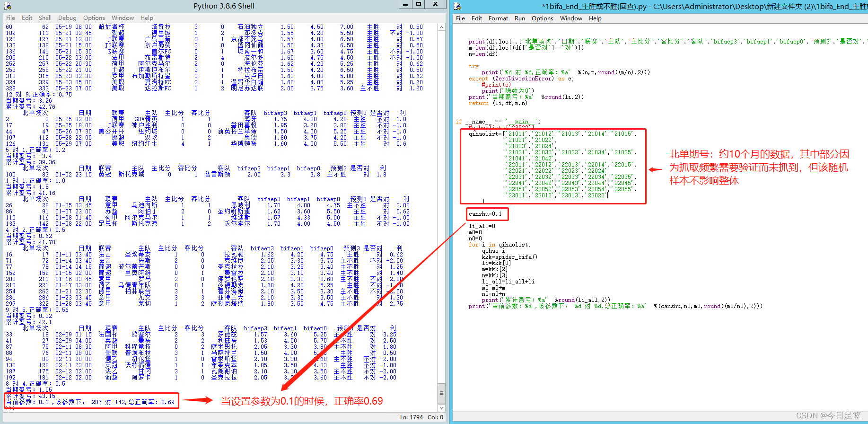Open the Format menu in editor
868x424 pixels.
coord(498,18)
